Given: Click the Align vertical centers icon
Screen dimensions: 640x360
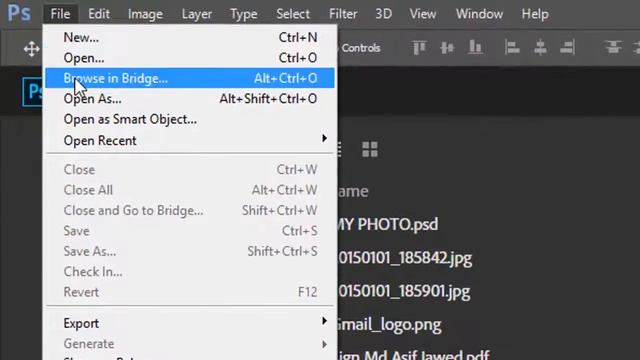Looking at the screenshot, I should tap(447, 48).
